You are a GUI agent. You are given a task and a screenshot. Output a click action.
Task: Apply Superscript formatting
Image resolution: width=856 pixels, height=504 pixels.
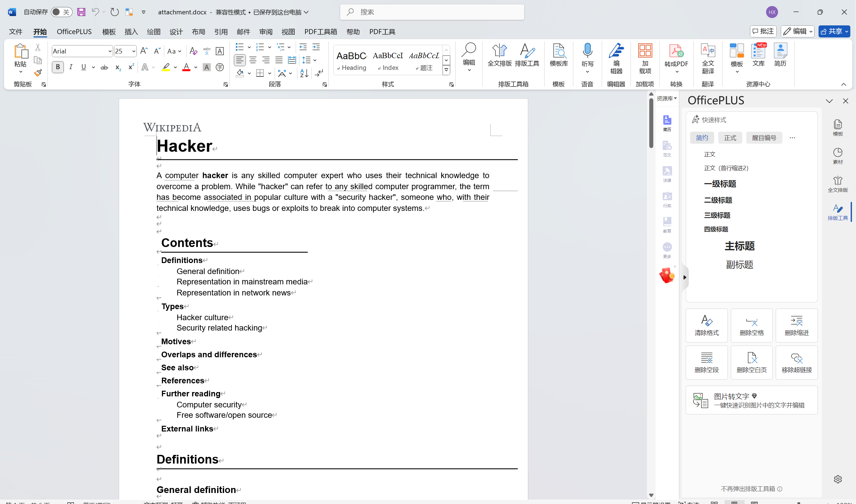coord(131,67)
